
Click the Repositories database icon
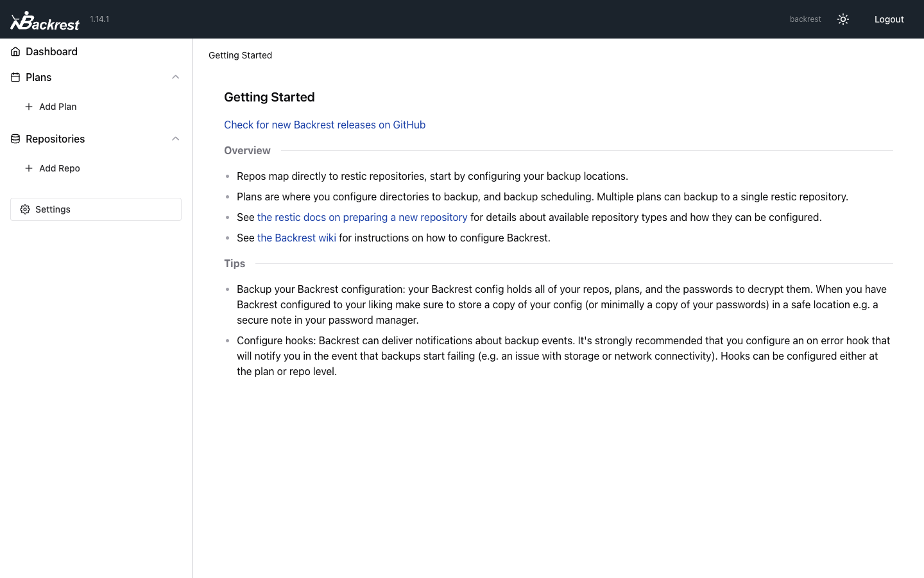(x=15, y=139)
